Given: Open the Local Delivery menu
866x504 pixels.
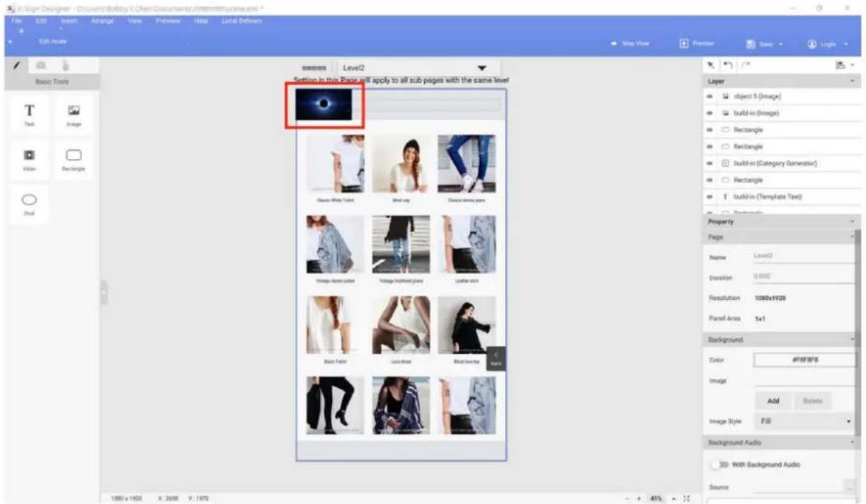Looking at the screenshot, I should click(x=241, y=21).
